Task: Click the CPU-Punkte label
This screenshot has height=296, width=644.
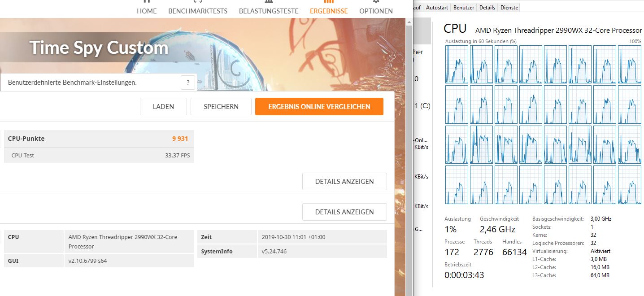Action: (26, 139)
